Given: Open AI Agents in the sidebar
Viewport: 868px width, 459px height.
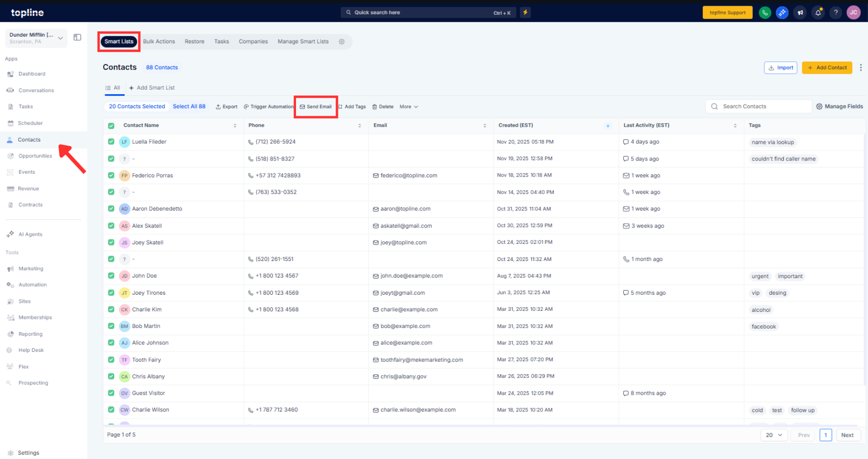Looking at the screenshot, I should 30,234.
